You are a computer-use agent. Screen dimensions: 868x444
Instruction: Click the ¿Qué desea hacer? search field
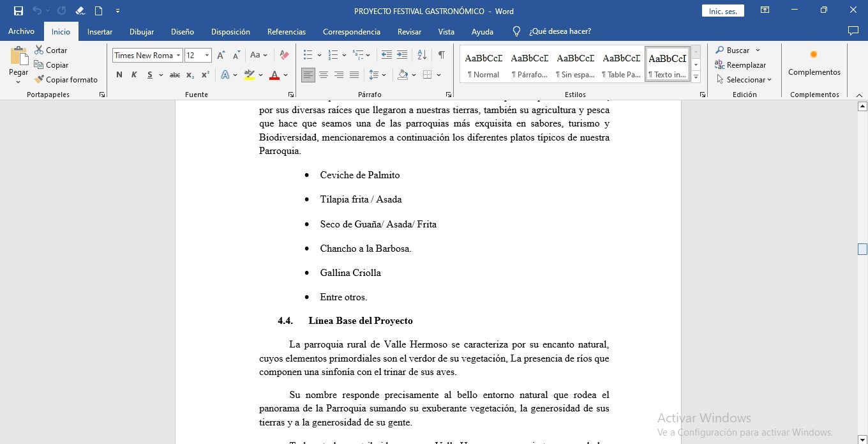[560, 31]
